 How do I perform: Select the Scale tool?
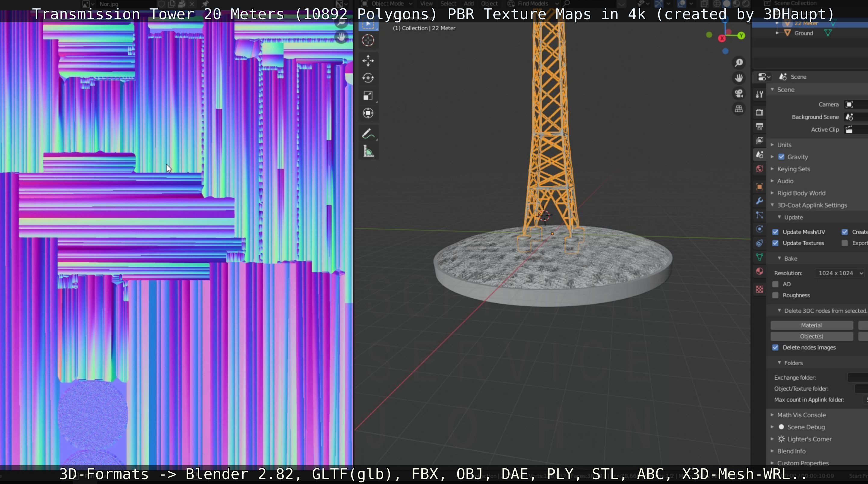tap(368, 96)
